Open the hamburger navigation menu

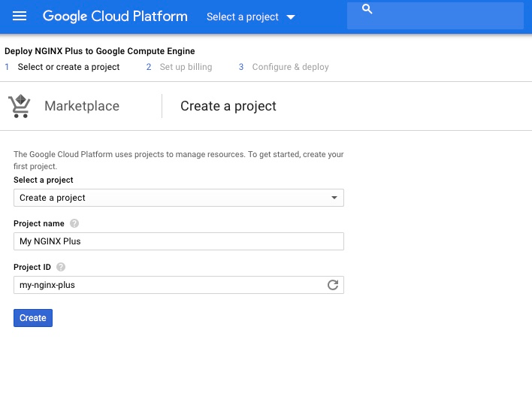[20, 16]
